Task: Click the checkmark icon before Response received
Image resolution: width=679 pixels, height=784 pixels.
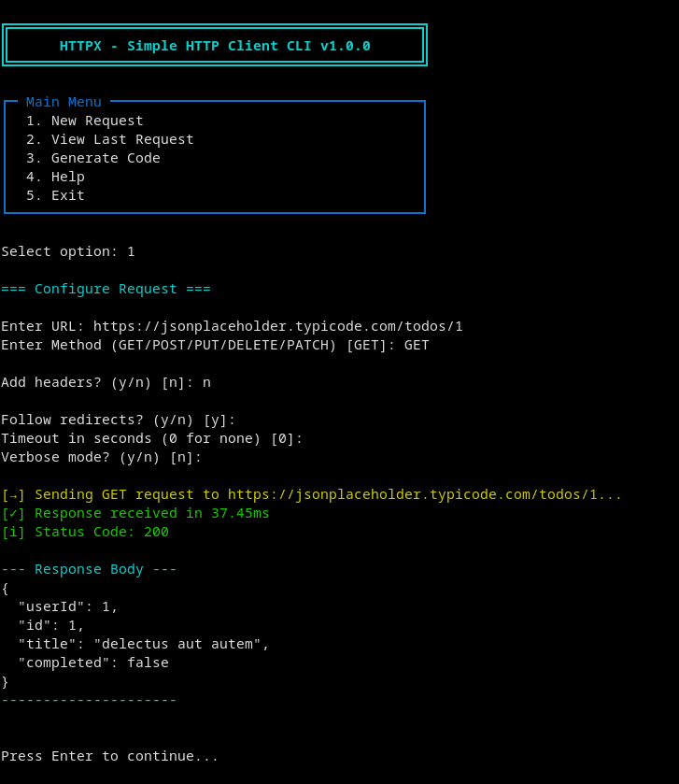Action: click(13, 514)
